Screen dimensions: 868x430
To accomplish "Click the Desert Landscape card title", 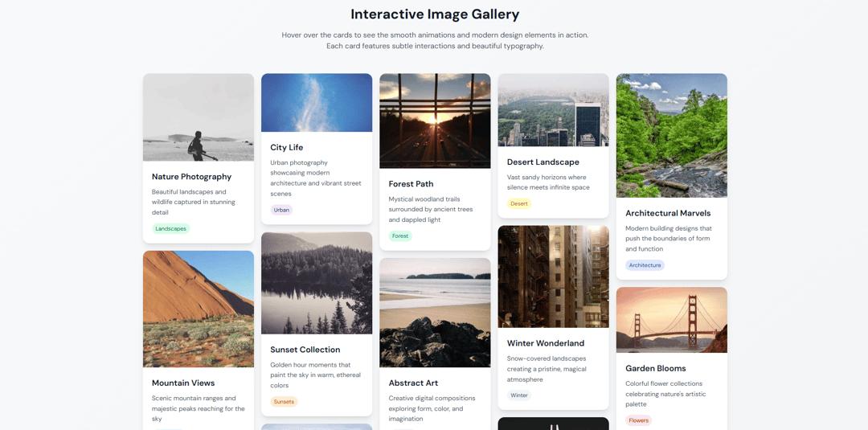I will point(543,162).
